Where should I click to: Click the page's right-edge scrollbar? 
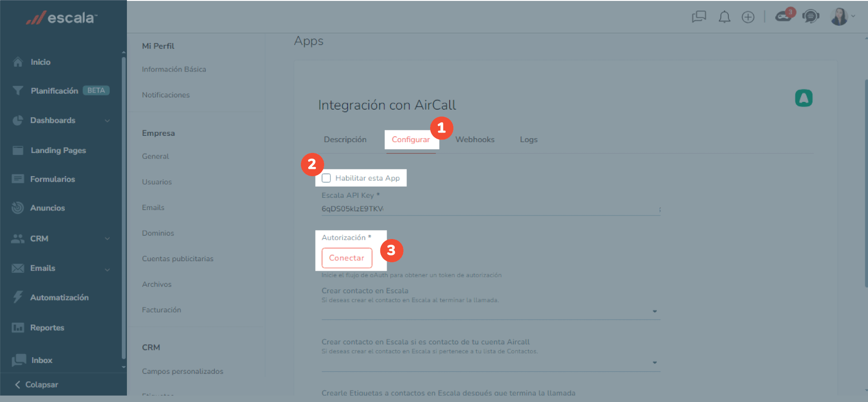coord(866,183)
